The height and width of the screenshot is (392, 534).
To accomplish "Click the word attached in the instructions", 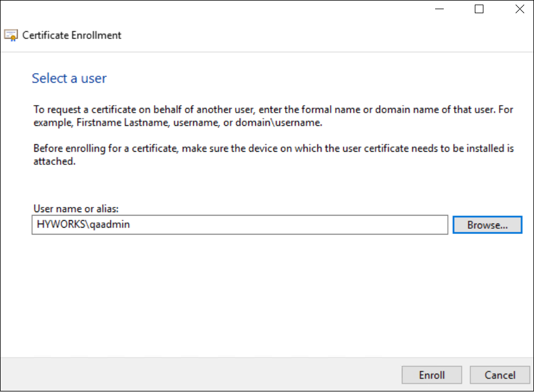I will click(x=54, y=162).
